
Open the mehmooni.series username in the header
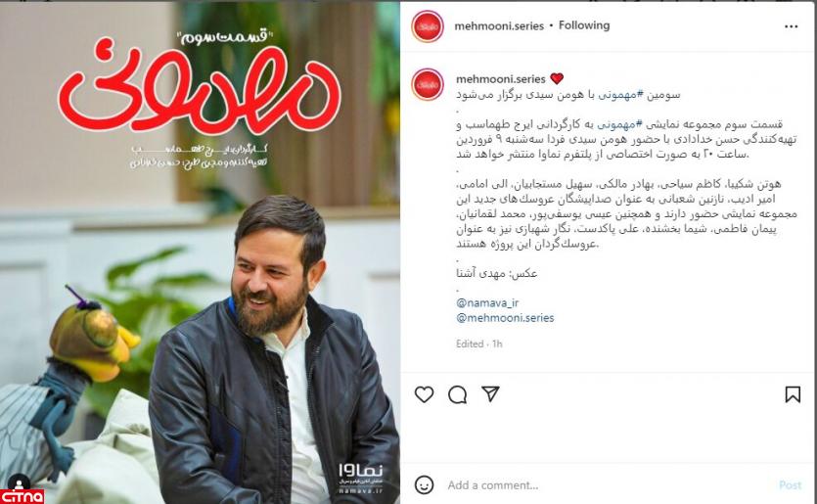499,26
